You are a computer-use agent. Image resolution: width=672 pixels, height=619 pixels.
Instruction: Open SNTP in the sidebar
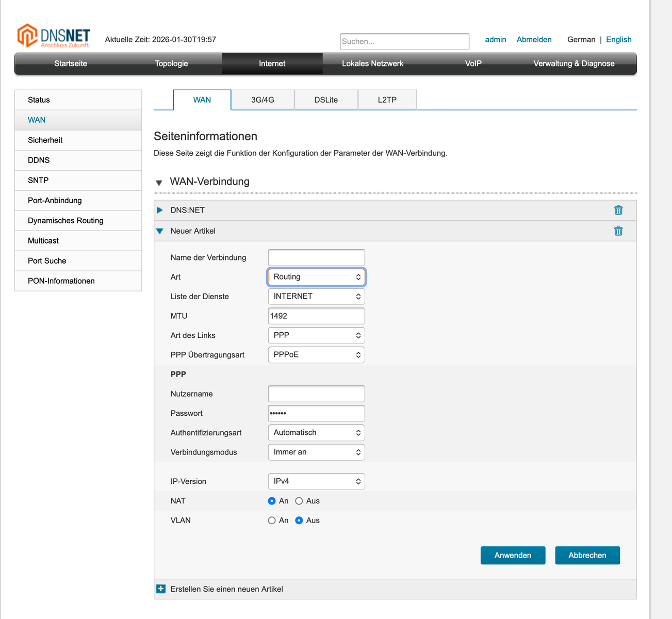pos(78,181)
